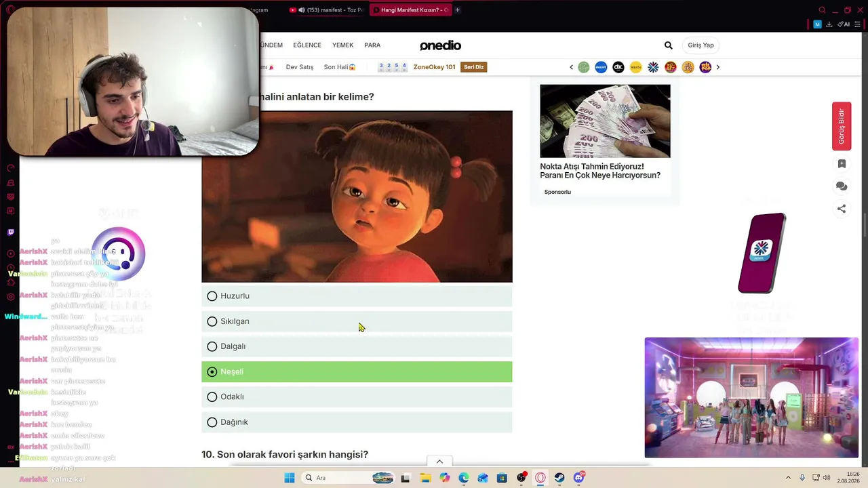This screenshot has height=488, width=868.
Task: Click the phone app ad banner
Action: [x=762, y=253]
